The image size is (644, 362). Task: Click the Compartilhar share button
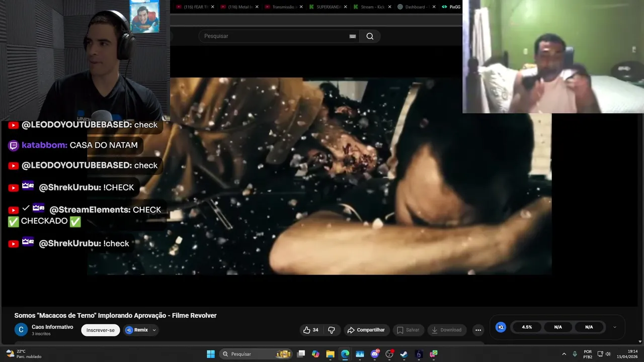pos(366,330)
